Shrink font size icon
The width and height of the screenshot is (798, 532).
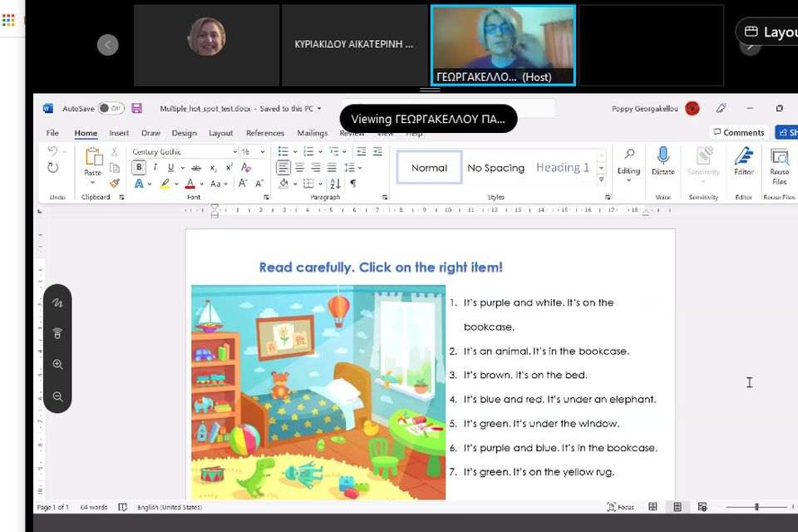tap(259, 183)
